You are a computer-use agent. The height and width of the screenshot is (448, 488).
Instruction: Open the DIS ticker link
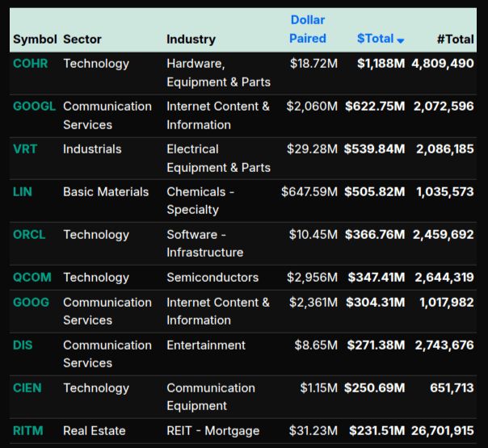(23, 345)
